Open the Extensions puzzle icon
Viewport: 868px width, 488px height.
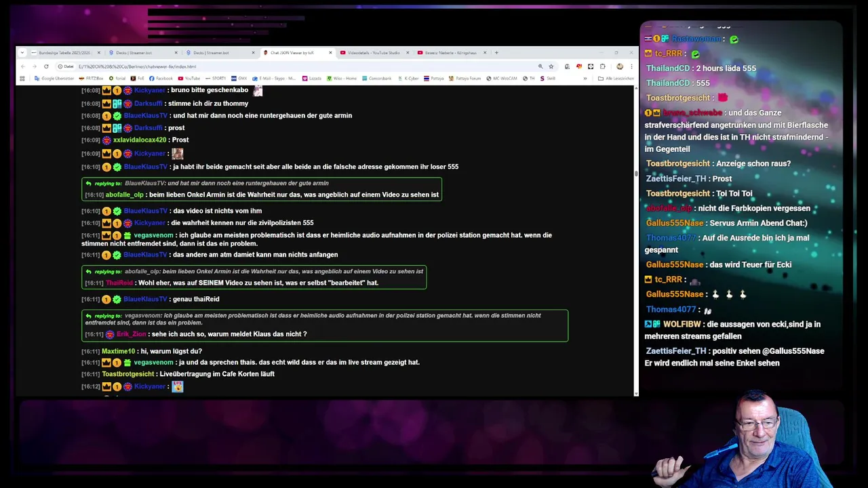(x=602, y=66)
